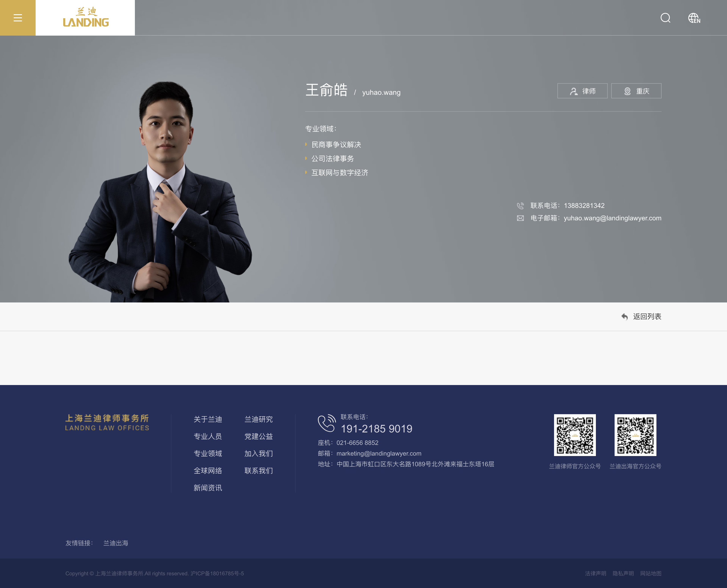
Task: Click the phone icon next to 联系电话
Action: click(x=520, y=206)
